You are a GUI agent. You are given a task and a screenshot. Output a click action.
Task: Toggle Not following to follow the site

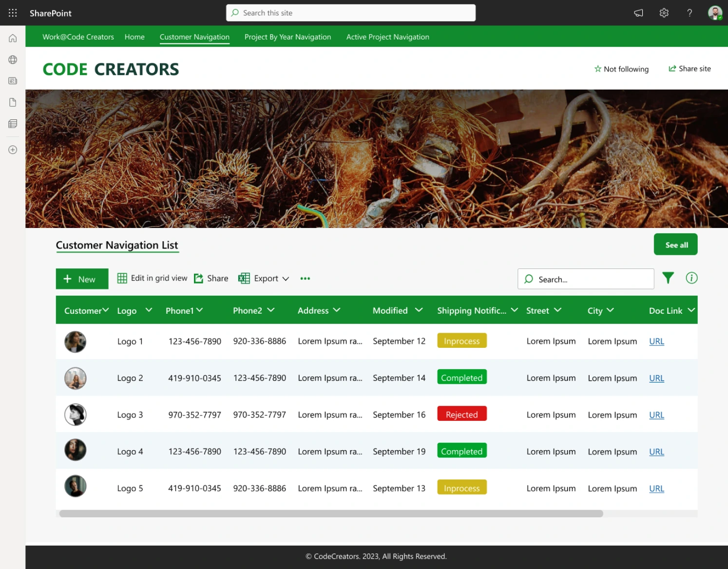pos(621,69)
